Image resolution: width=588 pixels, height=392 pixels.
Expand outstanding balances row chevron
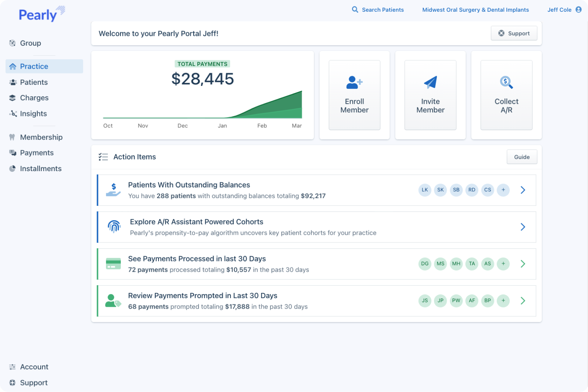(523, 190)
